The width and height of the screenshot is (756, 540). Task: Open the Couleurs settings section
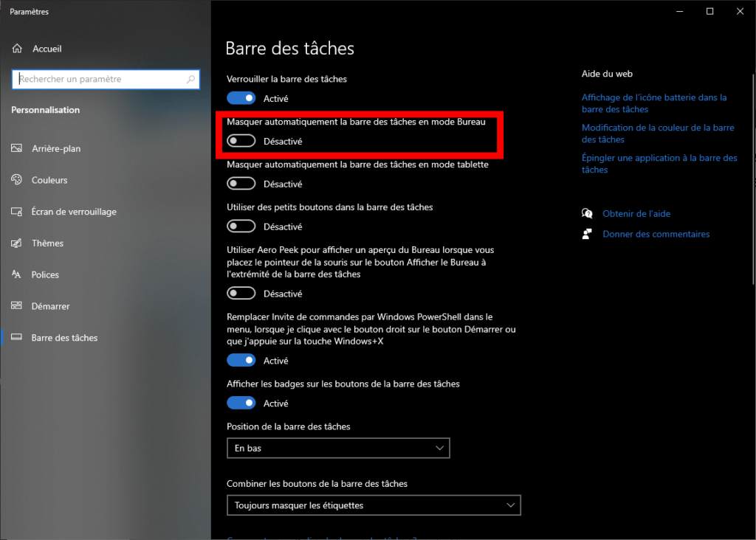[x=49, y=180]
